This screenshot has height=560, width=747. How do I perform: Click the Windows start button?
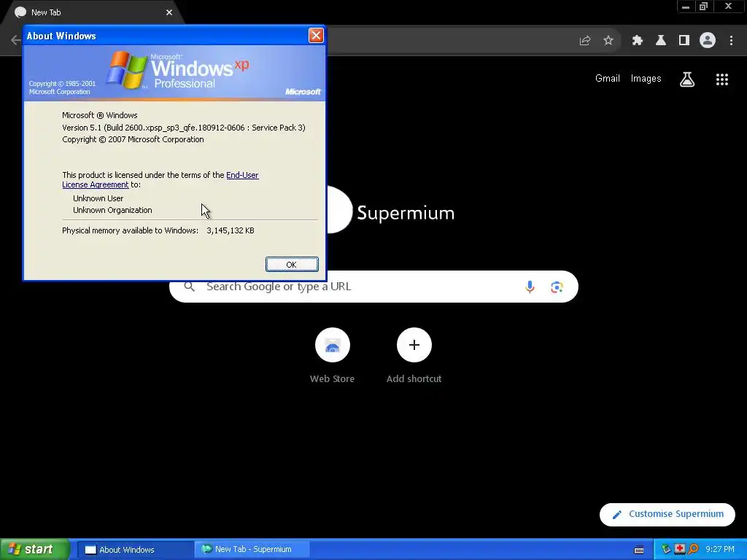[35, 549]
